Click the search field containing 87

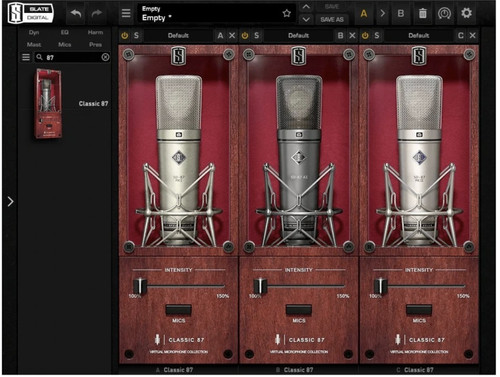point(73,57)
